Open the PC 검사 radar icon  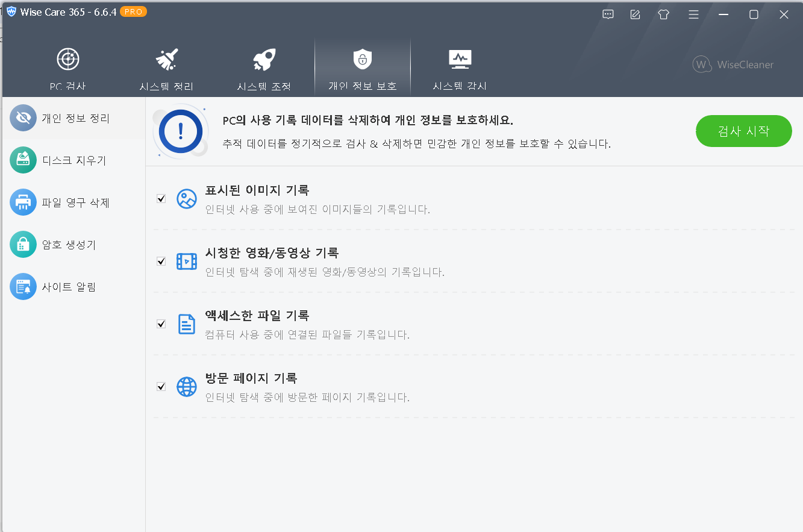68,59
